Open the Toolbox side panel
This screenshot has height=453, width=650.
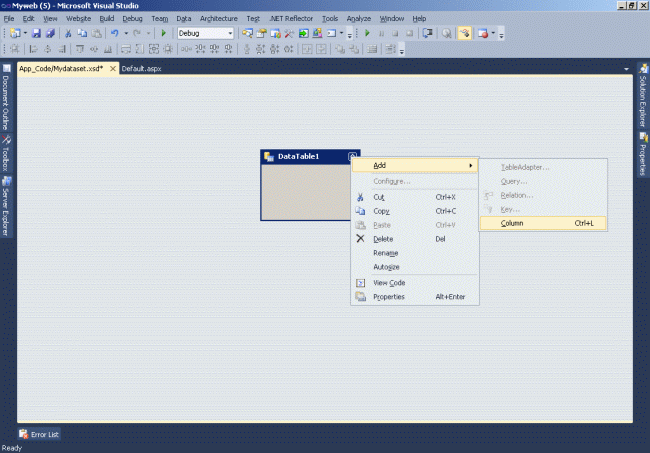[6, 154]
